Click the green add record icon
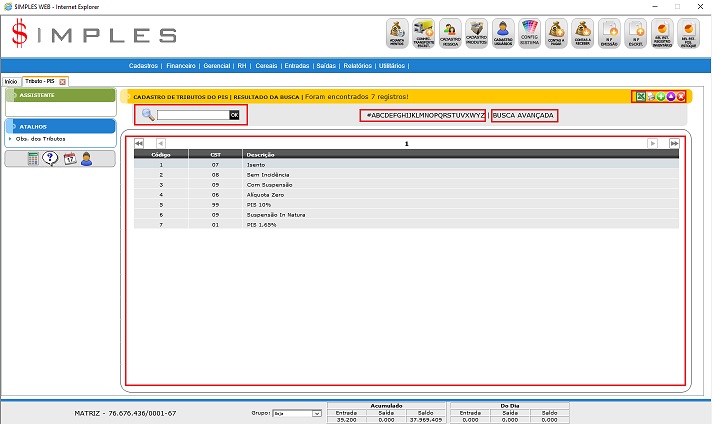 pyautogui.click(x=660, y=96)
